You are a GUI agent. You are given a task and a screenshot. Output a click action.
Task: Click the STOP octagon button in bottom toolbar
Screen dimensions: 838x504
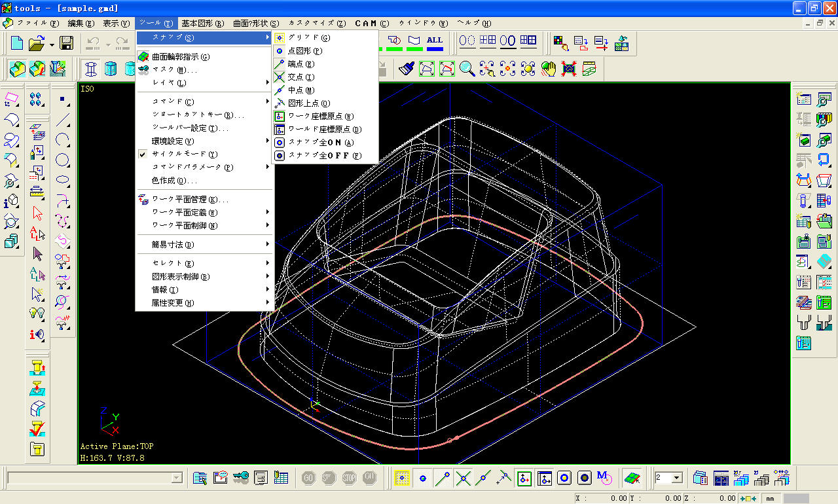(x=349, y=478)
